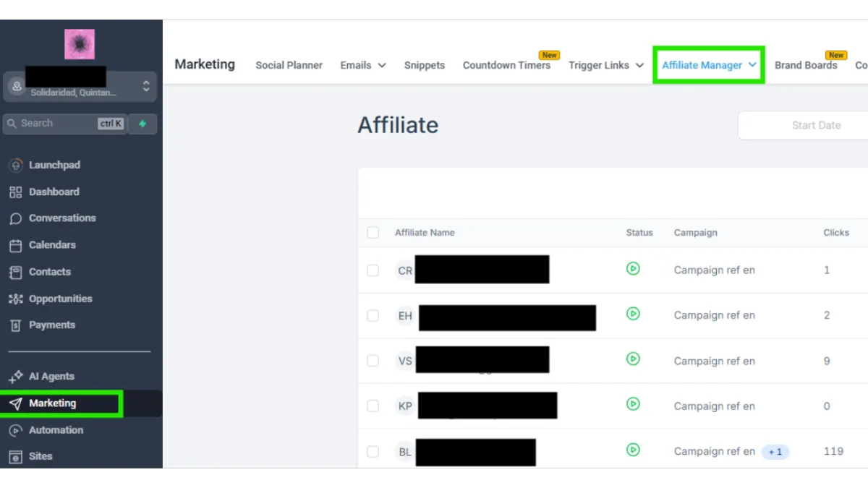Click the VS affiliate avatar
The height and width of the screenshot is (488, 868).
(405, 361)
